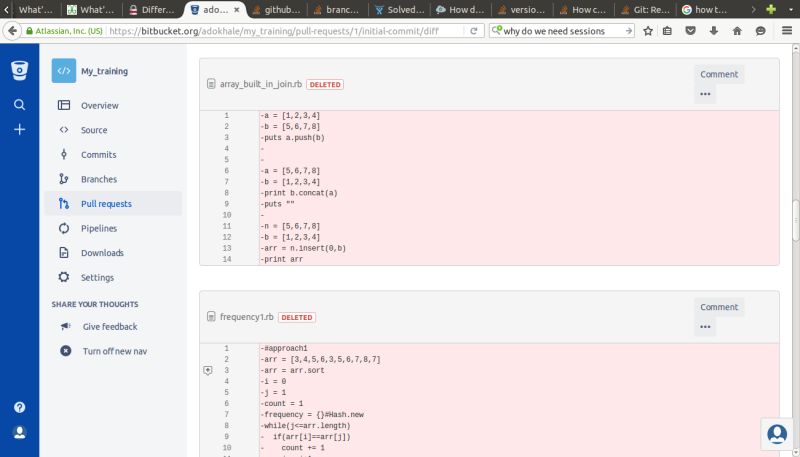Open the floating chat avatar widget

pyautogui.click(x=777, y=434)
